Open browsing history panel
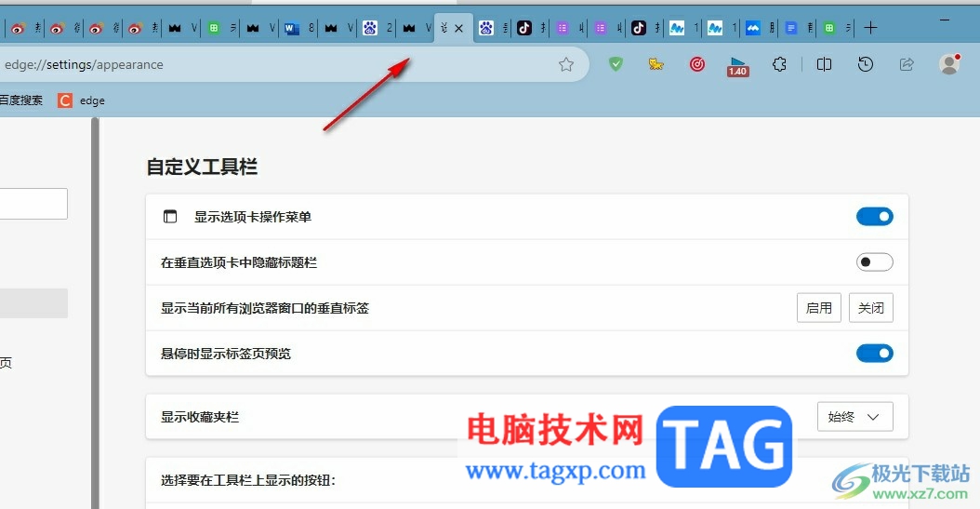980x509 pixels. coord(865,64)
